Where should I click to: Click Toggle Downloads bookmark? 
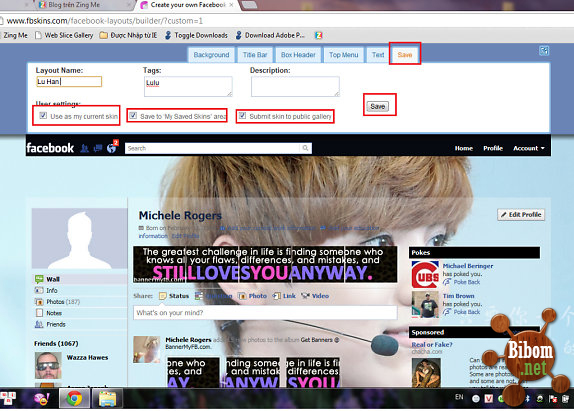(x=196, y=35)
